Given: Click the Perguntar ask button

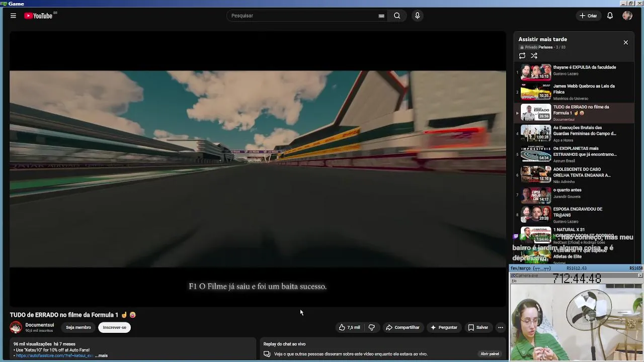Looking at the screenshot, I should coord(443,327).
